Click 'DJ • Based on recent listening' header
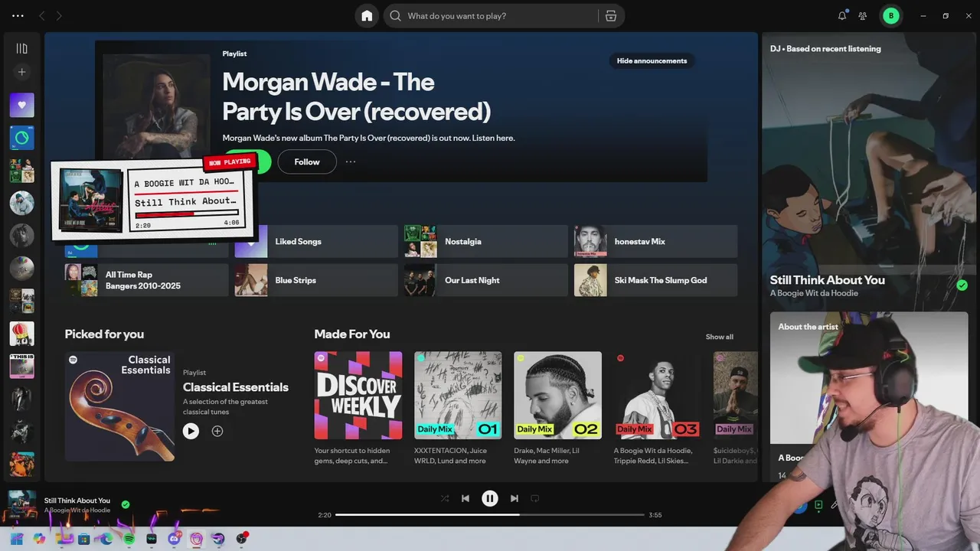Image resolution: width=980 pixels, height=551 pixels. 825,48
